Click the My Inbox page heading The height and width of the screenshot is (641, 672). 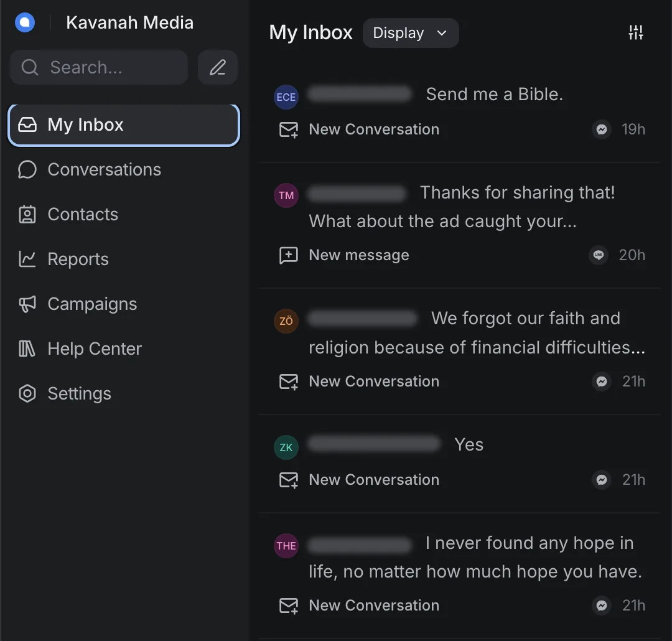tap(310, 33)
